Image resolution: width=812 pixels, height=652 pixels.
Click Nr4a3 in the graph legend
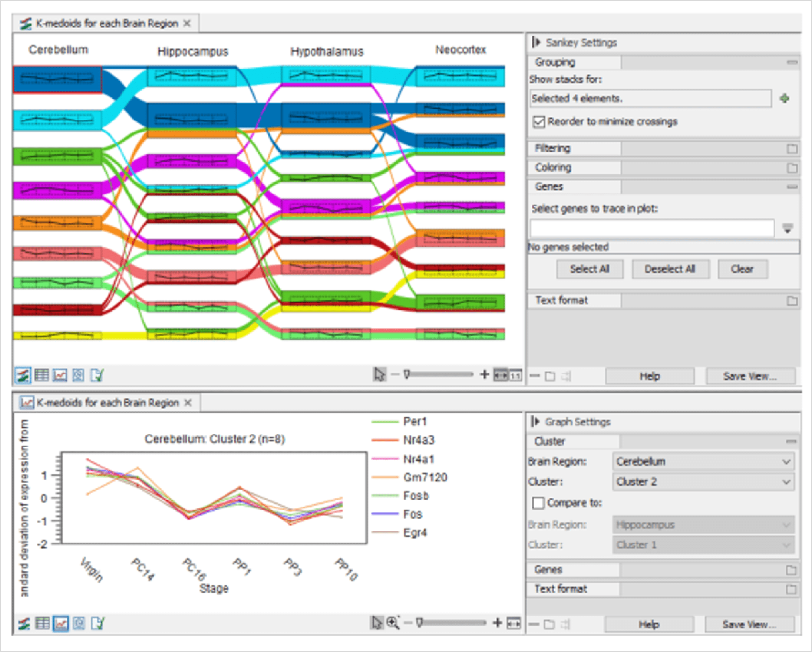click(419, 440)
